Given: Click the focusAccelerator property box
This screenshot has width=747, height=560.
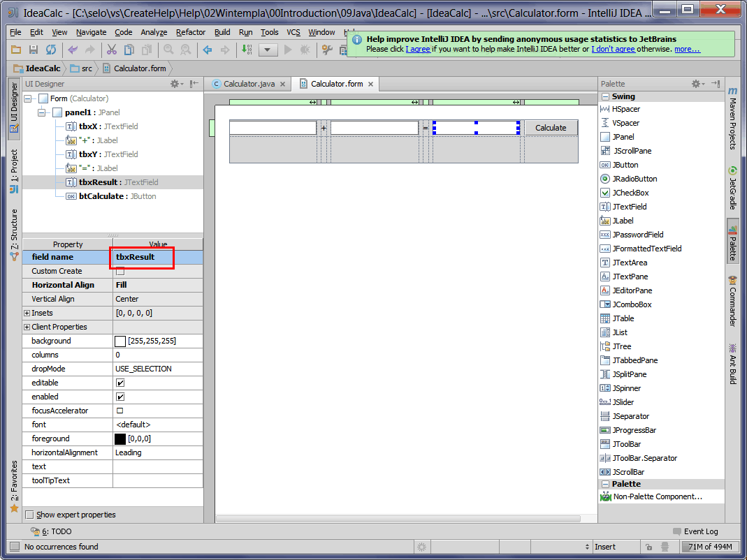Looking at the screenshot, I should [120, 411].
